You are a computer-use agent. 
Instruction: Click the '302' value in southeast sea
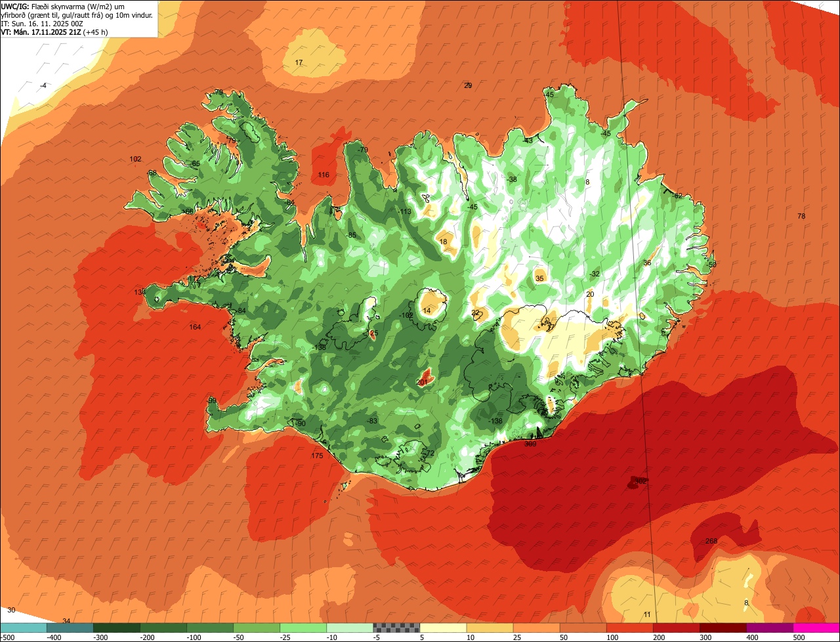point(640,481)
